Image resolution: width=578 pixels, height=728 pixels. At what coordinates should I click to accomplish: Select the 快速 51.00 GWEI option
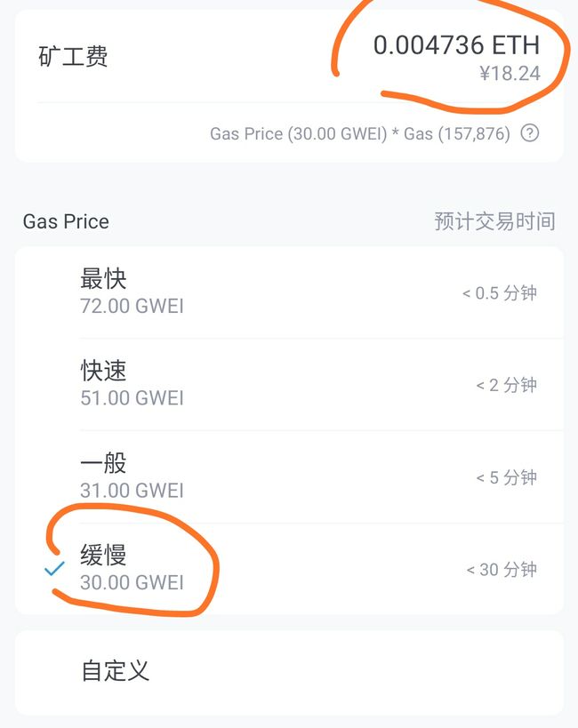289,384
